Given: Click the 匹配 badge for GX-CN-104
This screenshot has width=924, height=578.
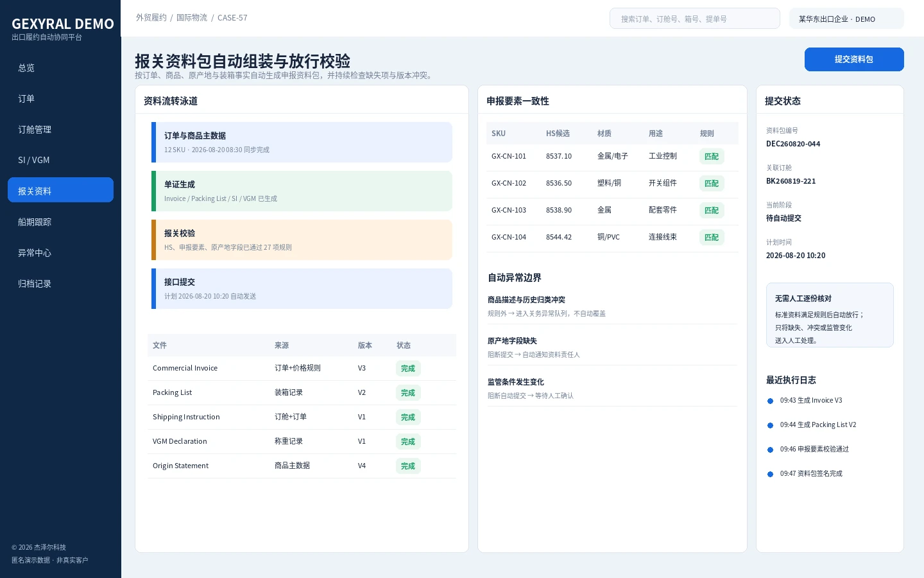Looking at the screenshot, I should (x=712, y=237).
